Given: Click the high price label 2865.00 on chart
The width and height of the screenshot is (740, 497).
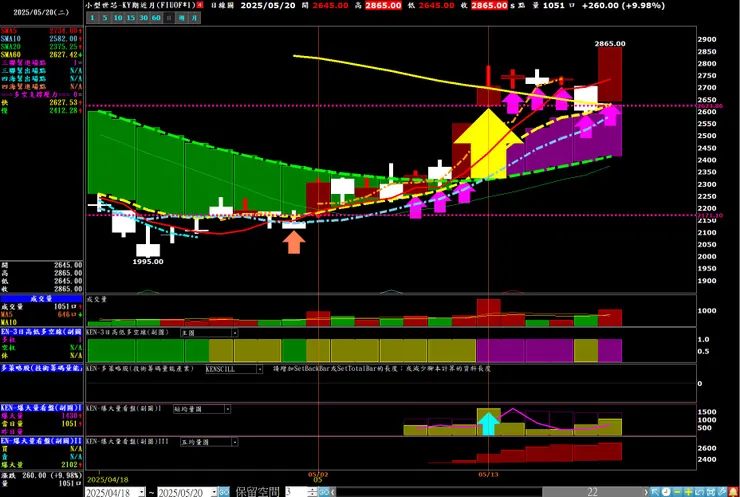Looking at the screenshot, I should 610,43.
